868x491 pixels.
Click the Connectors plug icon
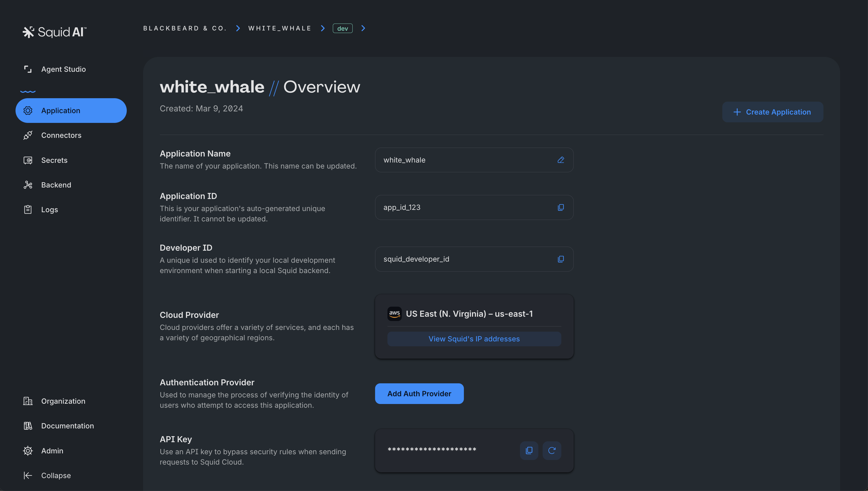(28, 135)
